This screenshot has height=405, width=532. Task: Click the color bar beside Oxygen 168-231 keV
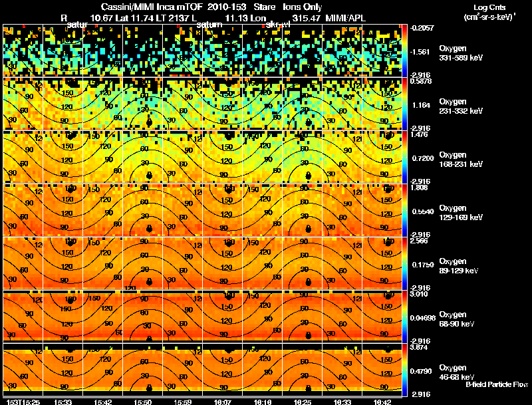(x=404, y=157)
